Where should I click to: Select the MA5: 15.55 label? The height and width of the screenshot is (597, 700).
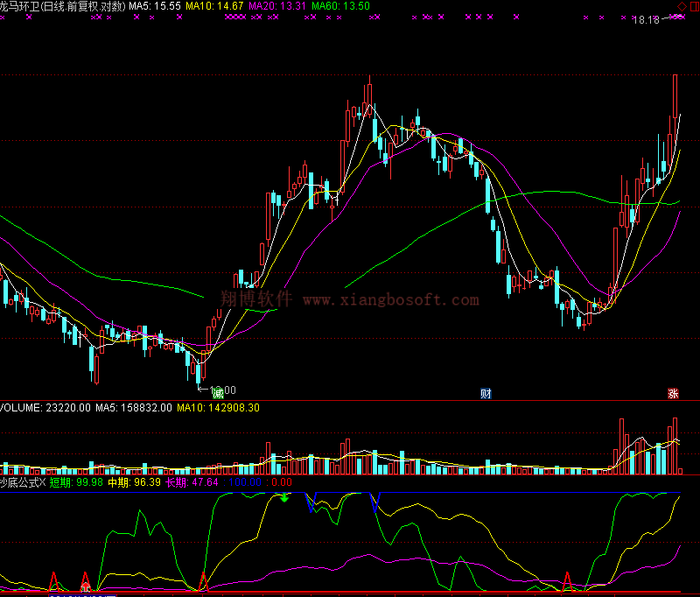(x=155, y=6)
